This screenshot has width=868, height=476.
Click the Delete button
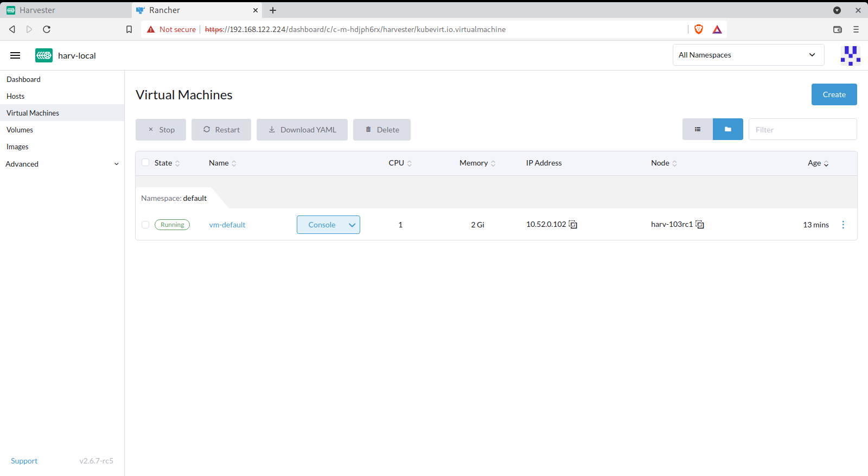pos(382,130)
